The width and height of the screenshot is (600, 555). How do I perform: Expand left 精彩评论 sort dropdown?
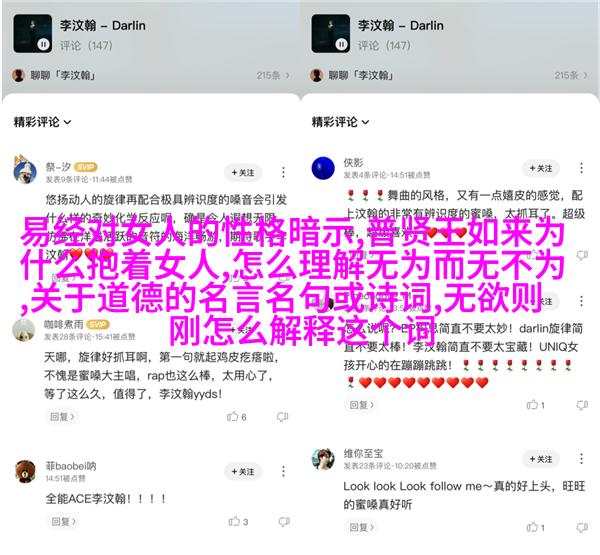click(42, 122)
